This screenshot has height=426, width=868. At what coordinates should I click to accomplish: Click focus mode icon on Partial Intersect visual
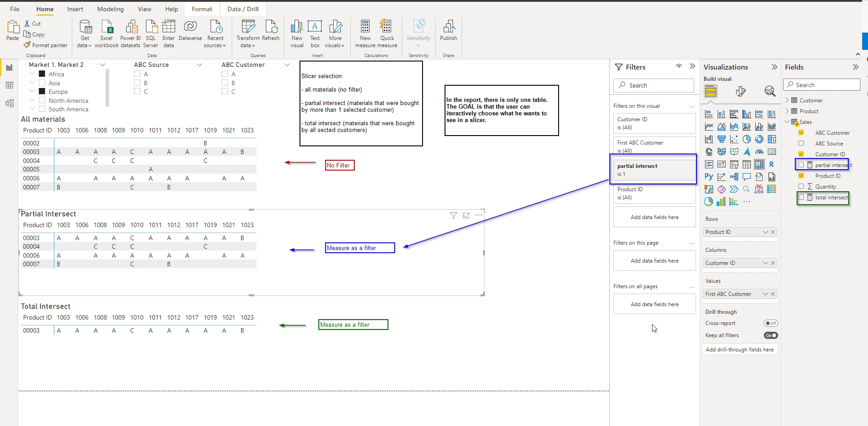pos(466,215)
